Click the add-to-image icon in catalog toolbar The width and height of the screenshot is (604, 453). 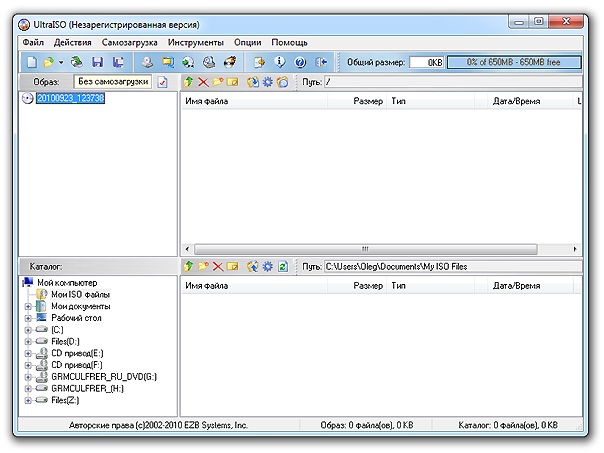click(253, 266)
